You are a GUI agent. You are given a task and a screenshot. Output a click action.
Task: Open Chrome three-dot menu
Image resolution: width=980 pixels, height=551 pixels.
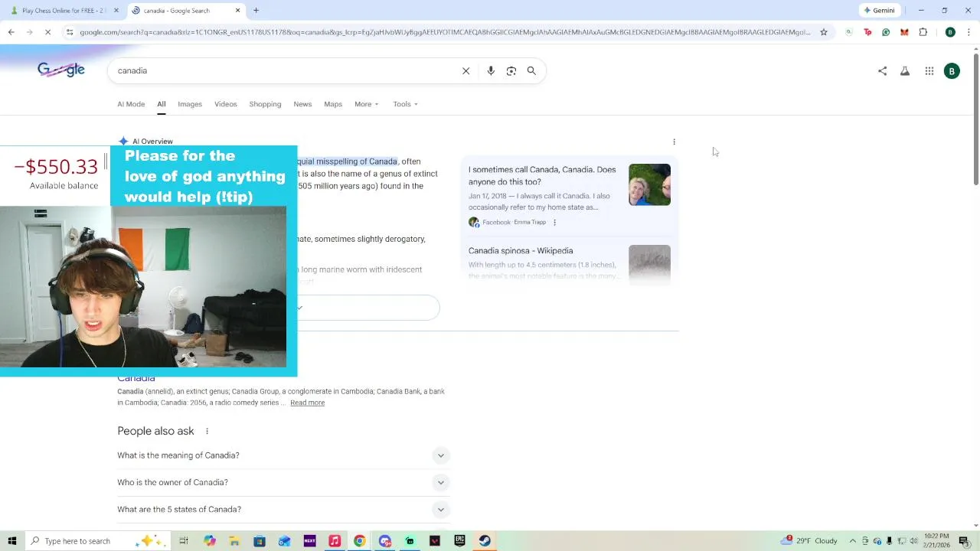click(969, 32)
